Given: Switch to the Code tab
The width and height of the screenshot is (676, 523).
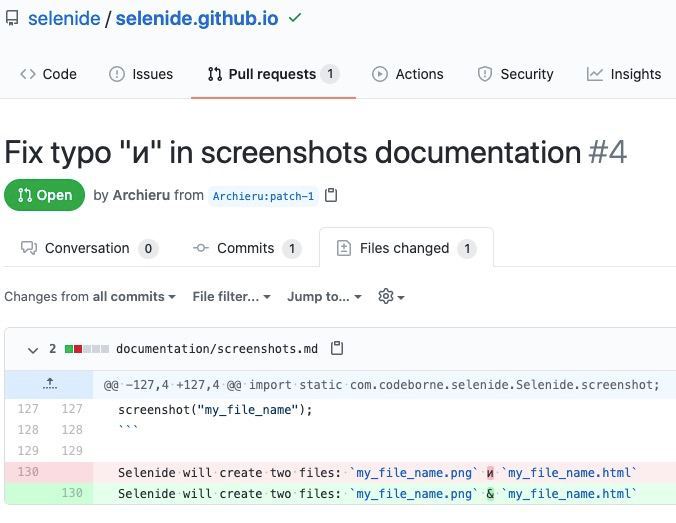Looking at the screenshot, I should pos(48,74).
